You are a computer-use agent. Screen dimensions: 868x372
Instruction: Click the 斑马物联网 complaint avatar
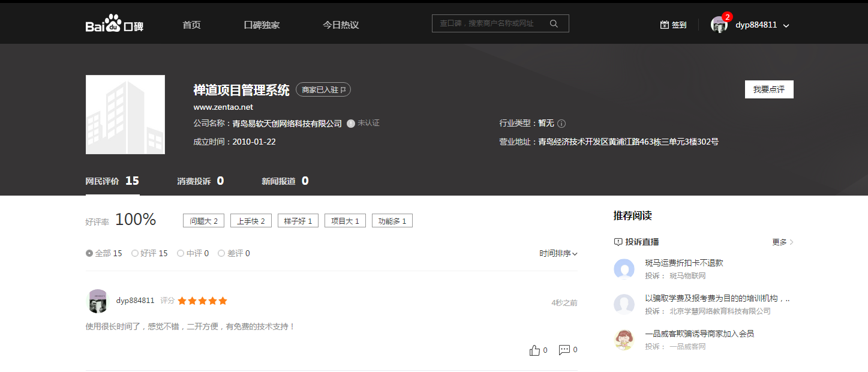click(624, 269)
